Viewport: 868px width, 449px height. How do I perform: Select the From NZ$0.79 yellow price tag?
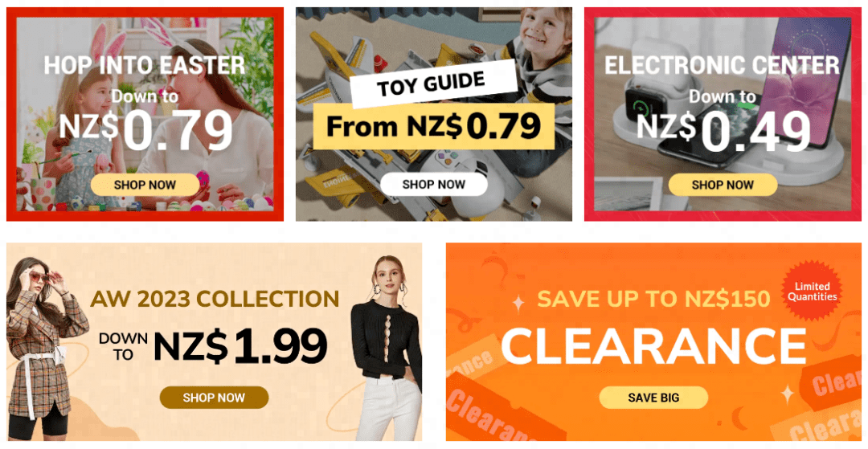tap(433, 126)
